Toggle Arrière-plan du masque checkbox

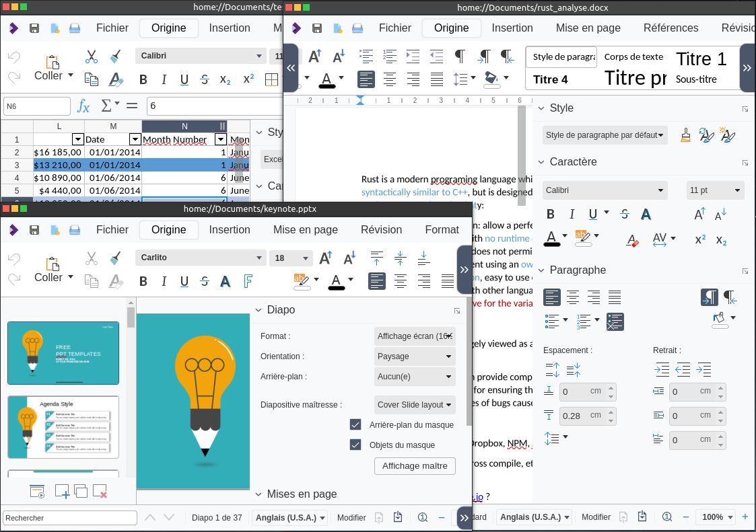tap(355, 424)
